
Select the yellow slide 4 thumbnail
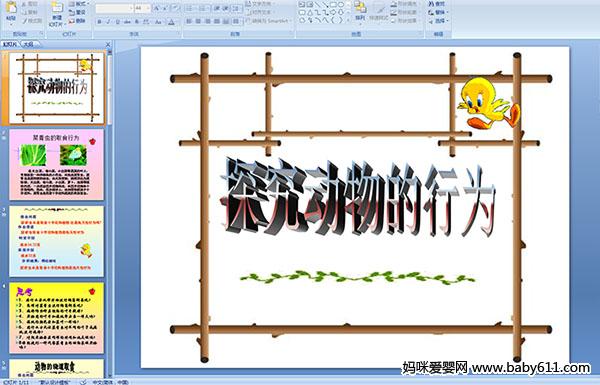(x=57, y=318)
